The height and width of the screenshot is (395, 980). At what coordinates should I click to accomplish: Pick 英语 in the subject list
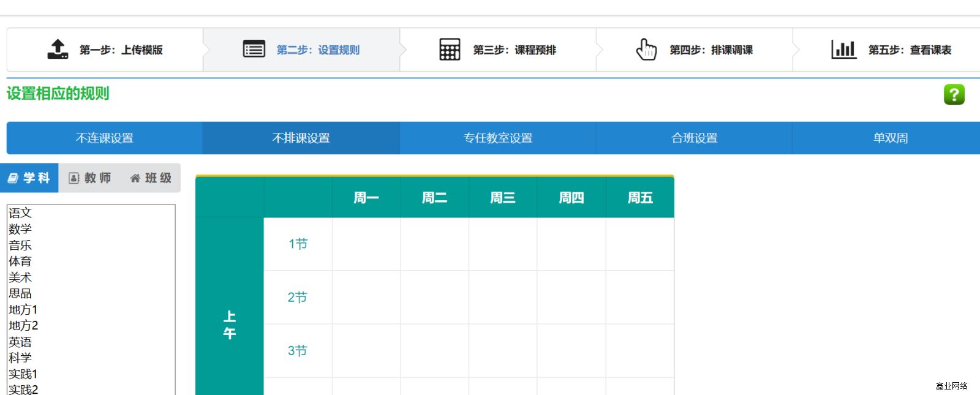(20, 342)
